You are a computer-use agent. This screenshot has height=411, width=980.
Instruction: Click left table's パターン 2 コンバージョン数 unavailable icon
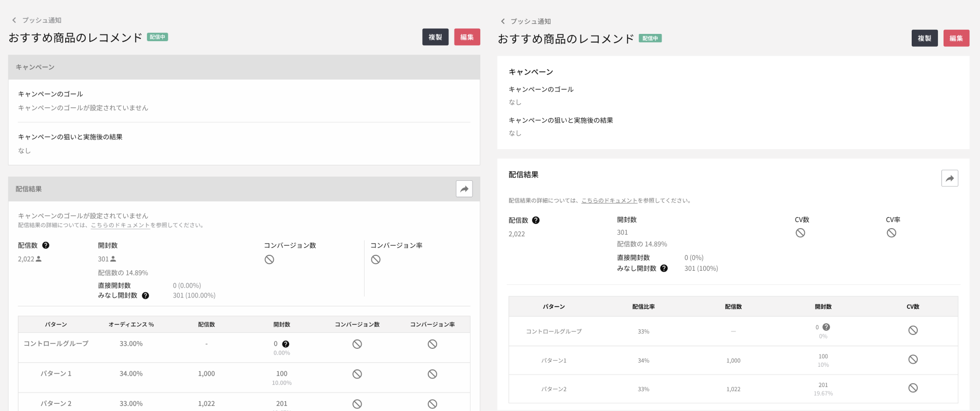tap(357, 404)
